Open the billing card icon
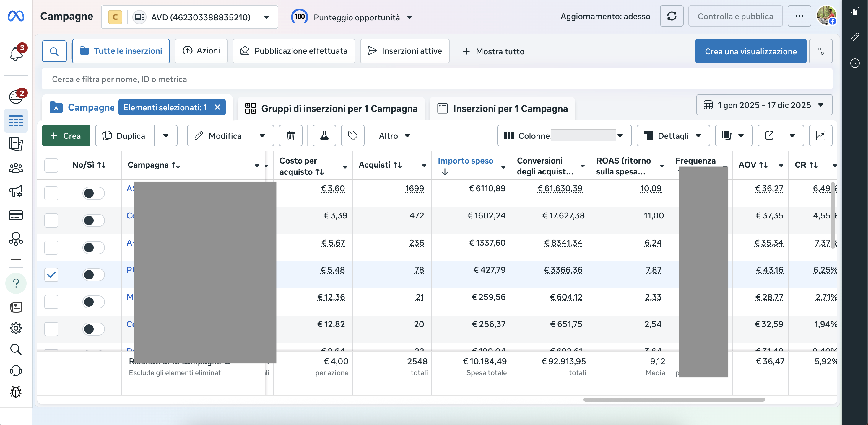 (x=16, y=215)
